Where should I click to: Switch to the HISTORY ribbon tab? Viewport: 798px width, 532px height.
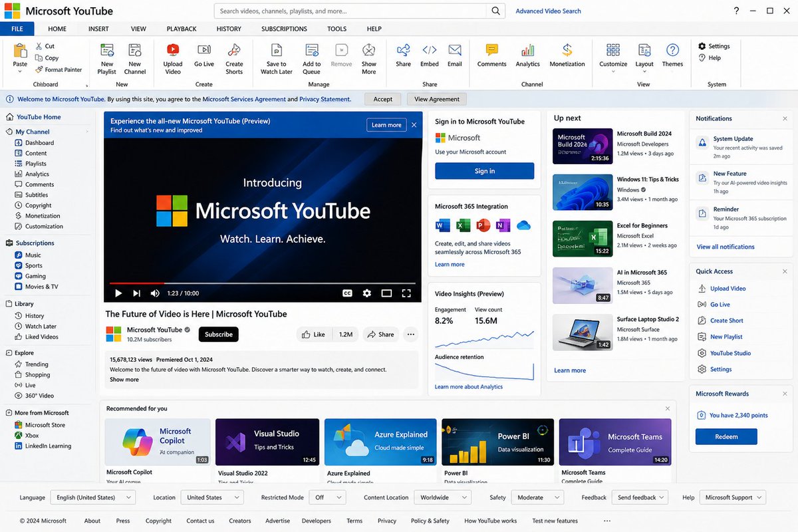[x=229, y=29]
